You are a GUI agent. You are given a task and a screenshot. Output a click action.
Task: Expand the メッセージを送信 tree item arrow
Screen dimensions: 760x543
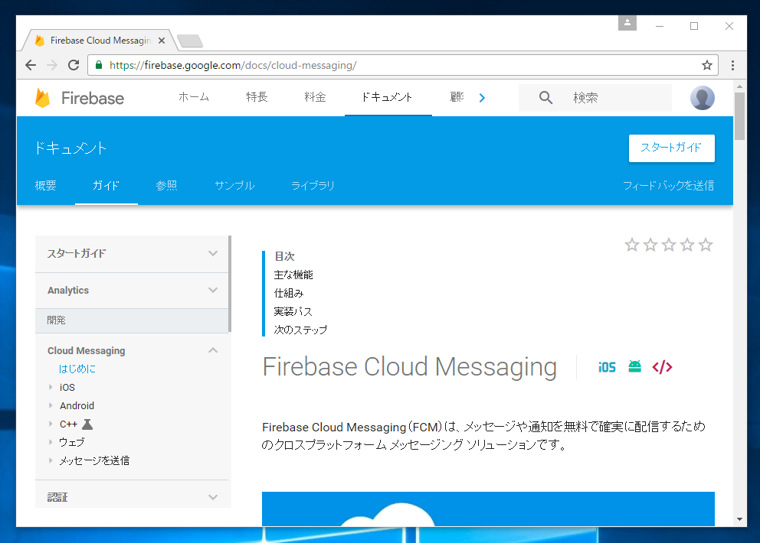[50, 460]
